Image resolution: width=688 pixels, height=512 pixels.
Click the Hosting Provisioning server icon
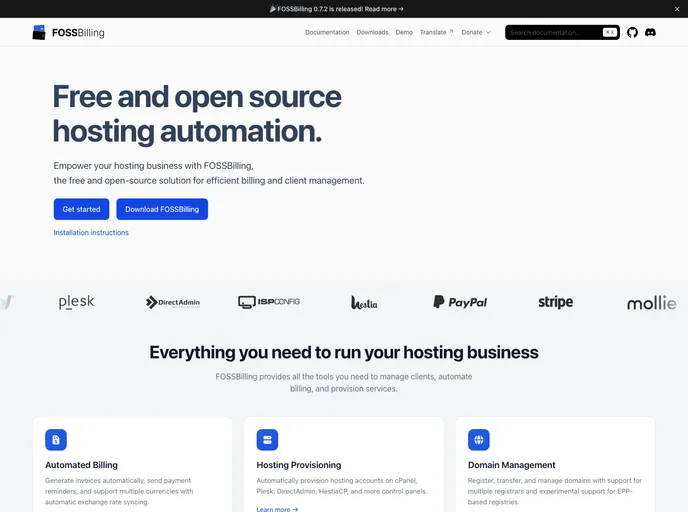(x=267, y=440)
